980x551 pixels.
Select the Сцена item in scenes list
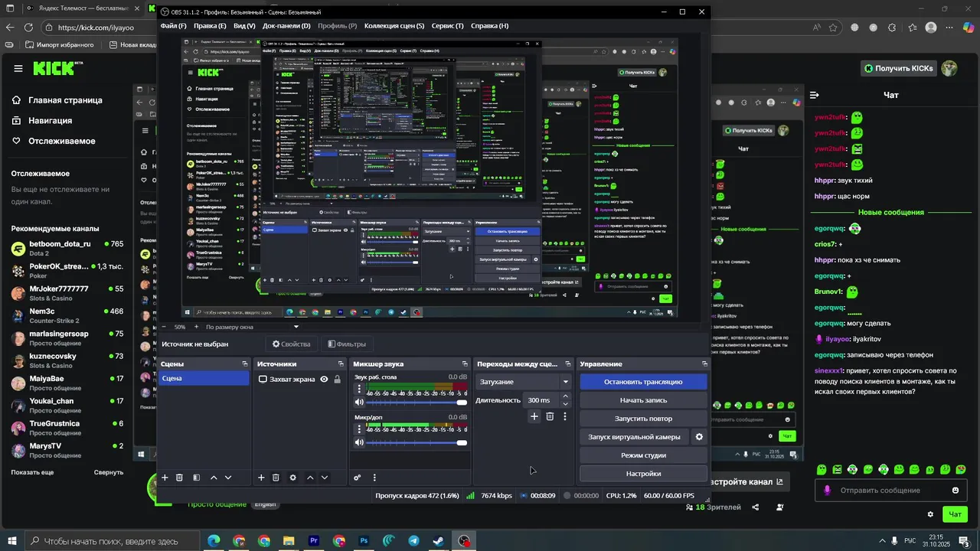pyautogui.click(x=204, y=379)
